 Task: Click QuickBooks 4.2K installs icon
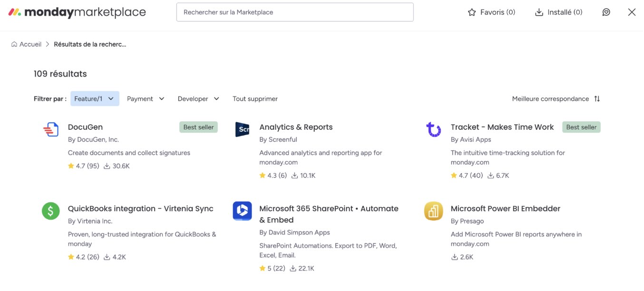pos(107,257)
